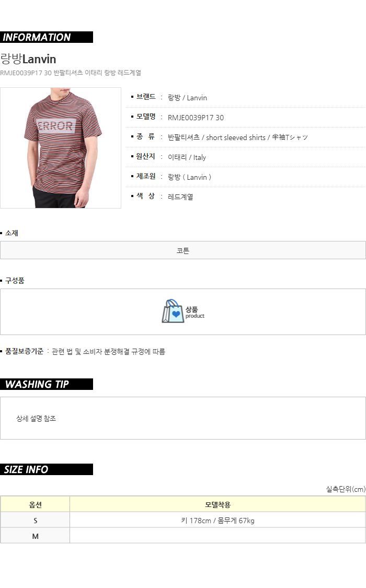
Task: Select the SIZE INFO section header
Action: point(47,469)
